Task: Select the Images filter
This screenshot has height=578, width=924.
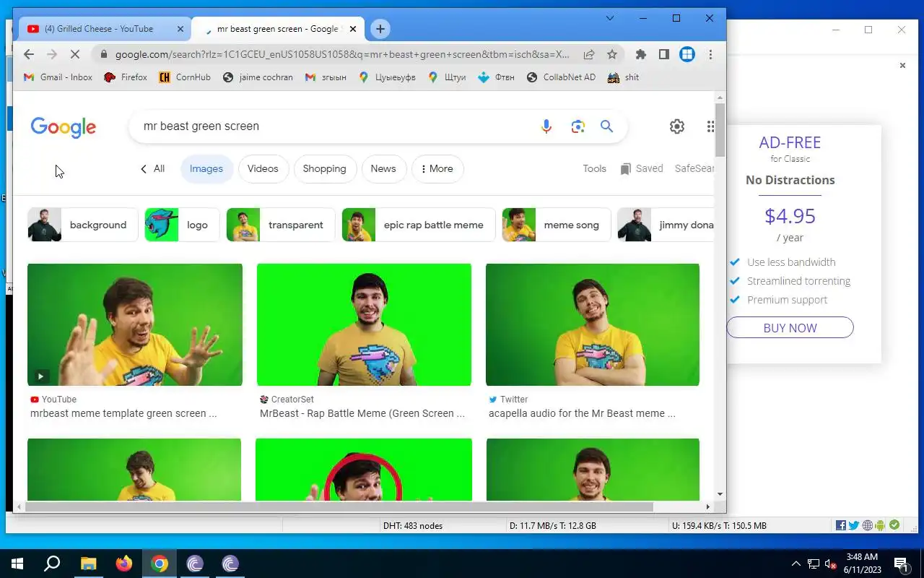Action: tap(206, 169)
